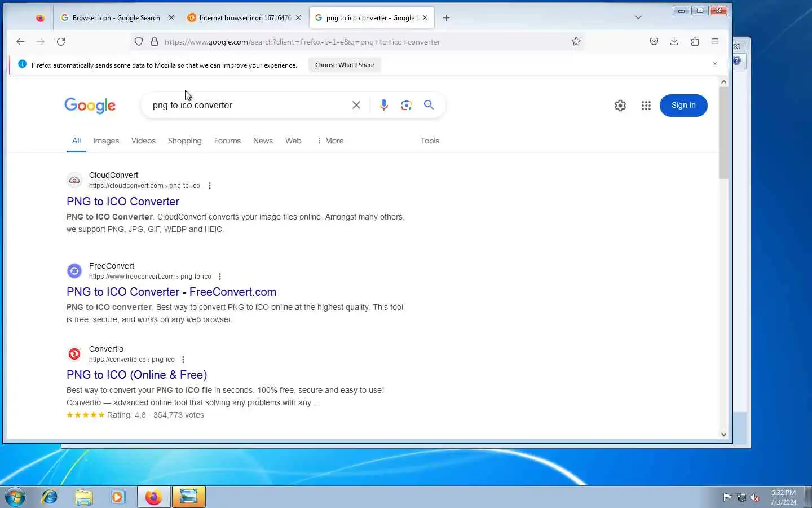Open the PNG to ICO (Online & Free) link
The width and height of the screenshot is (812, 508).
coord(136,375)
